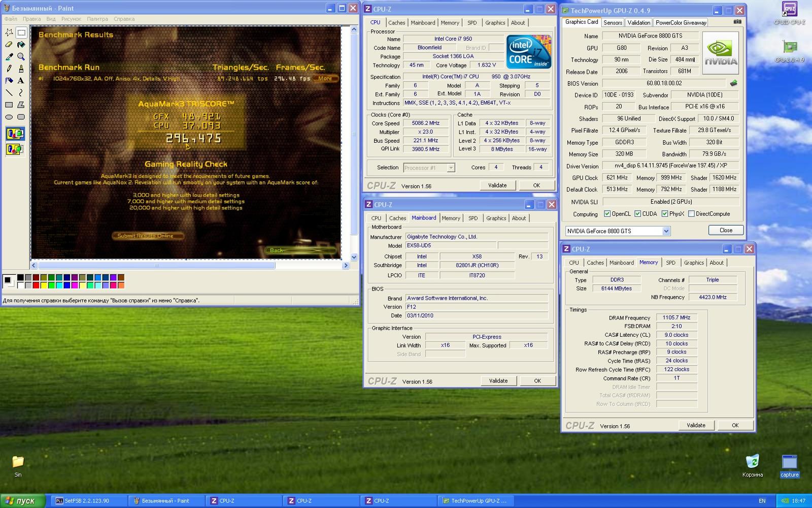Open the Recycle Bin (Корзина) icon
The width and height of the screenshot is (812, 508).
pyautogui.click(x=752, y=466)
